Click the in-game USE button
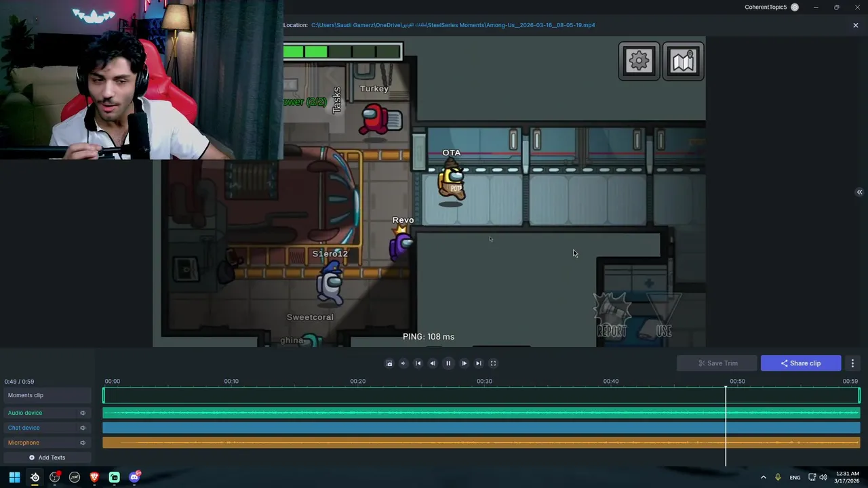Viewport: 868px width, 488px height. click(664, 316)
